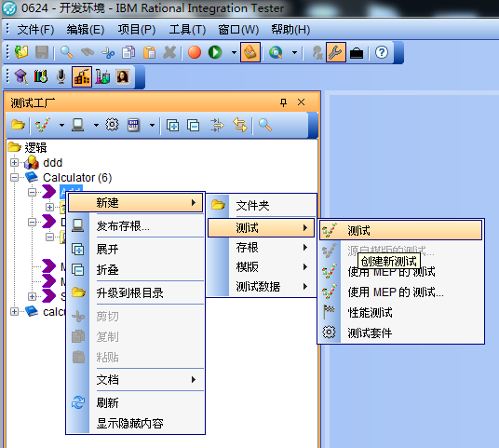Click the green run play button
The image size is (499, 448).
(215, 52)
